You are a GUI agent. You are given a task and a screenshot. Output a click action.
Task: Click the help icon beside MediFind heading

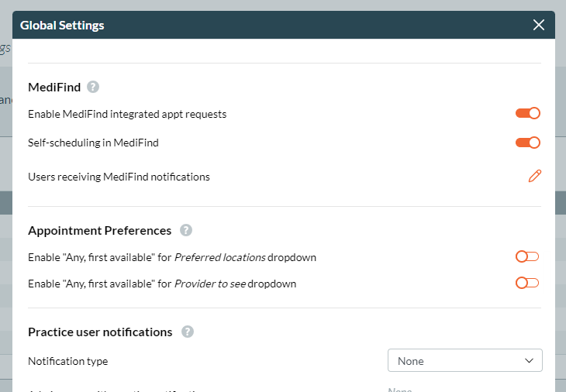tap(93, 88)
